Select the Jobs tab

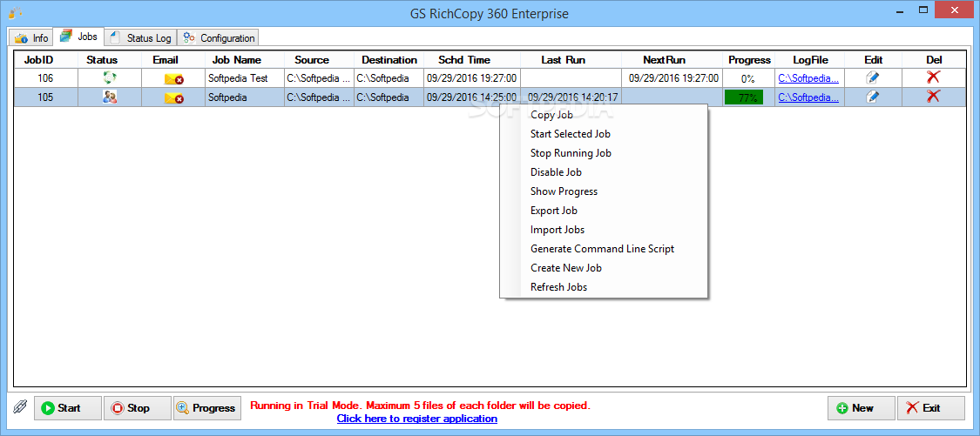(x=78, y=37)
